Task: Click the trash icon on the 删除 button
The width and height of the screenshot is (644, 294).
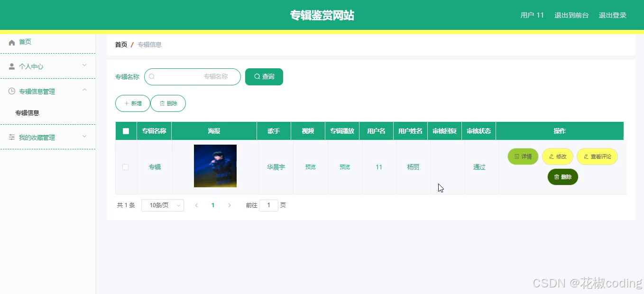Action: point(162,103)
